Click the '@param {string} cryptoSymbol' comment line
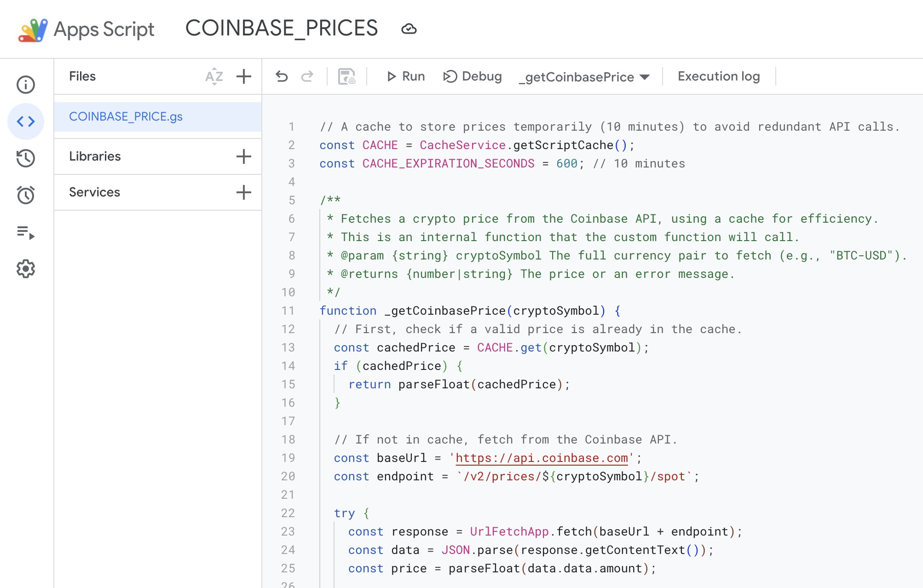This screenshot has width=923, height=588. 617,256
